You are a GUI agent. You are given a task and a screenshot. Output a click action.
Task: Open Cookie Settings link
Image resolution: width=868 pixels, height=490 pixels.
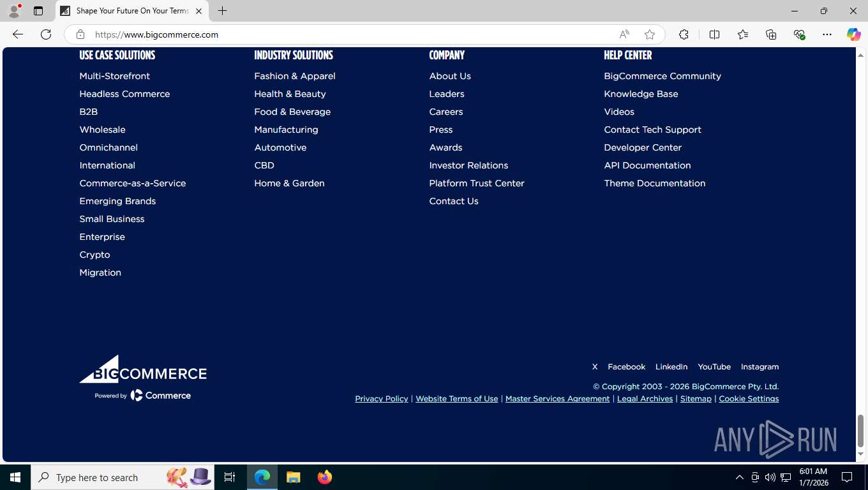click(749, 399)
